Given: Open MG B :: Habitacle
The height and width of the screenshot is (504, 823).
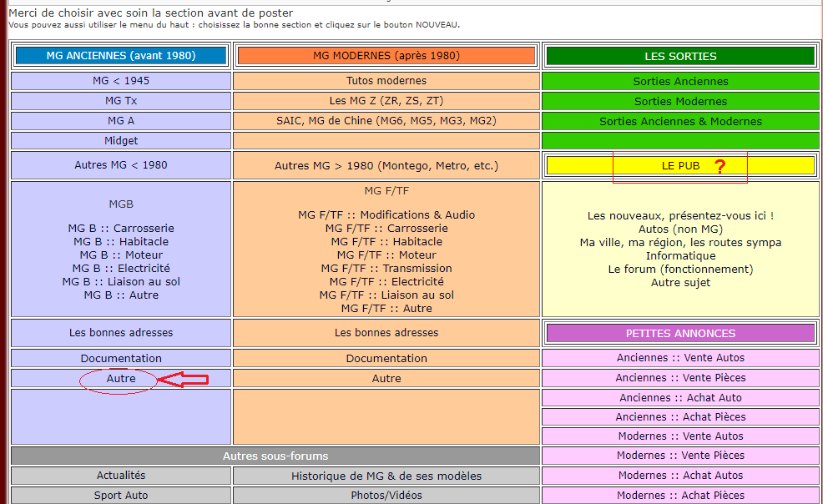Looking at the screenshot, I should click(x=121, y=242).
